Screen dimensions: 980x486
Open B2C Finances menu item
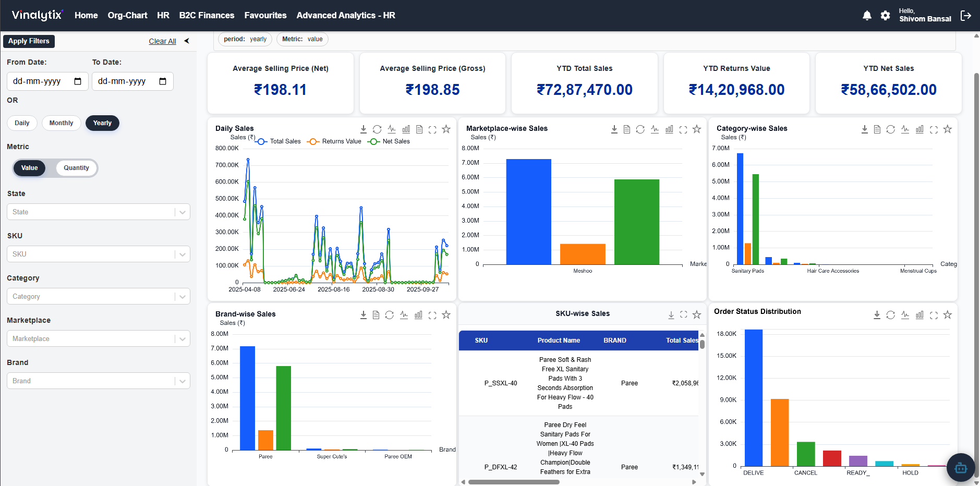coord(207,16)
